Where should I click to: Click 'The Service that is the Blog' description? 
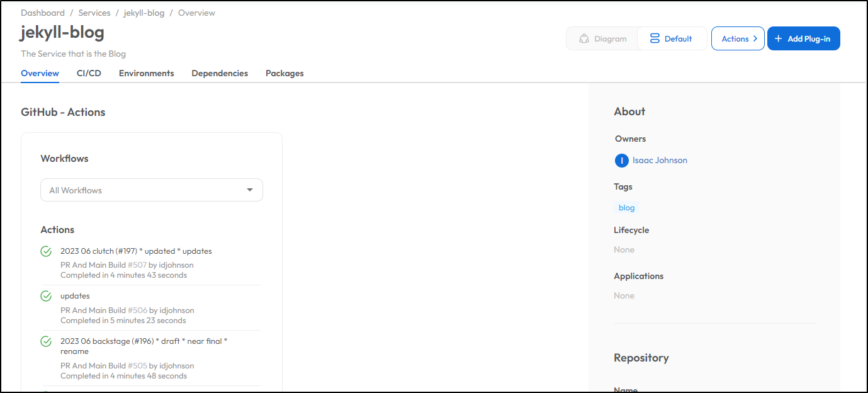click(73, 54)
